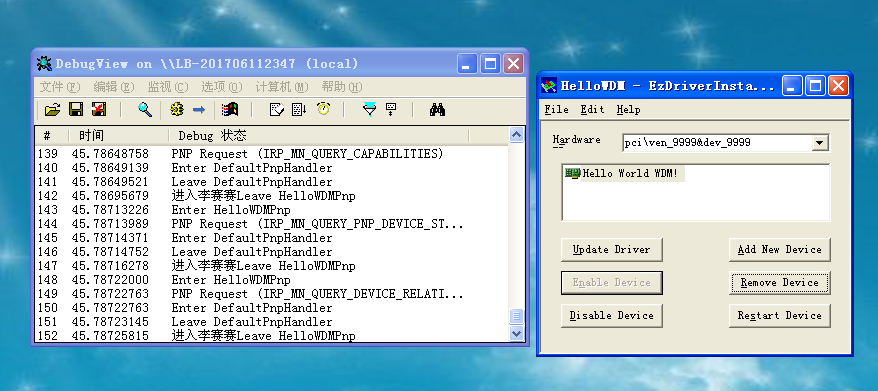Toggle Capture Win32 Windows flag icon
This screenshot has height=391, width=878.
[230, 109]
